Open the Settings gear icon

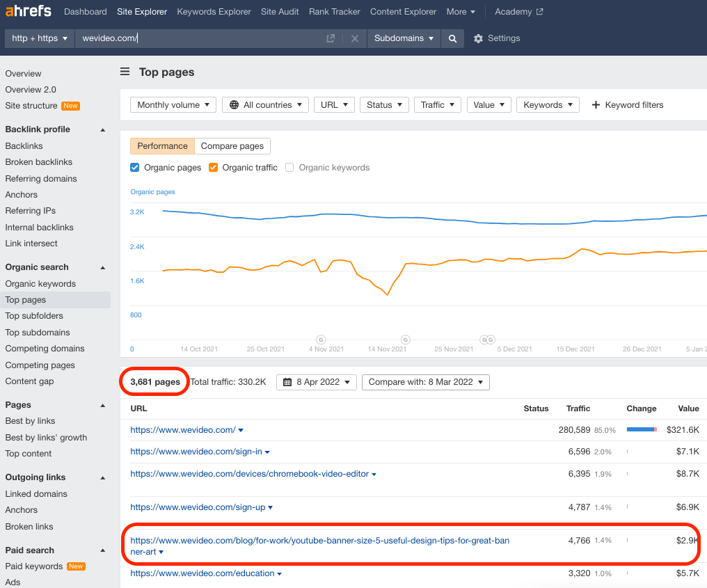click(x=478, y=38)
